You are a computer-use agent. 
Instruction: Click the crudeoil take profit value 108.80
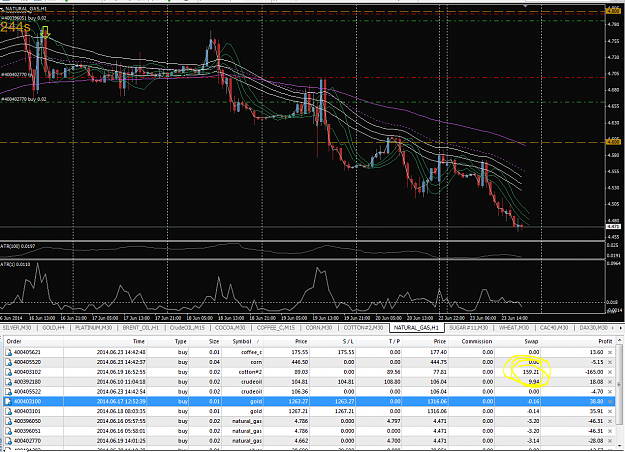[392, 382]
